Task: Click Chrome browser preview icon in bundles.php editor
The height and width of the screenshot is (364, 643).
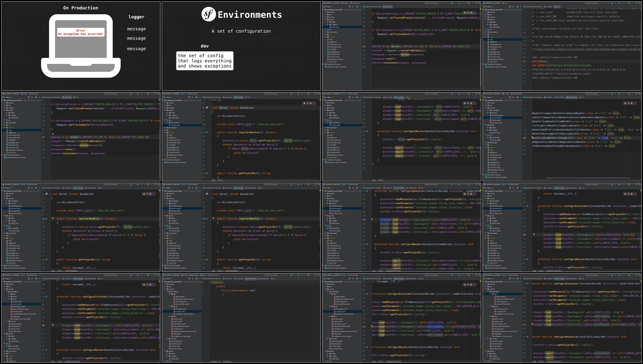Action: click(625, 103)
